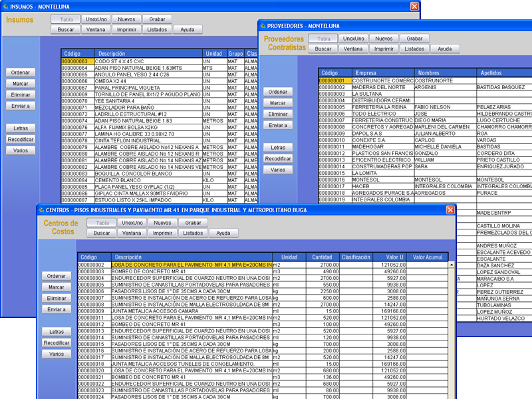Select DAPOL S.A.S row in Proveedores
532x399 pixels.
click(x=425, y=134)
